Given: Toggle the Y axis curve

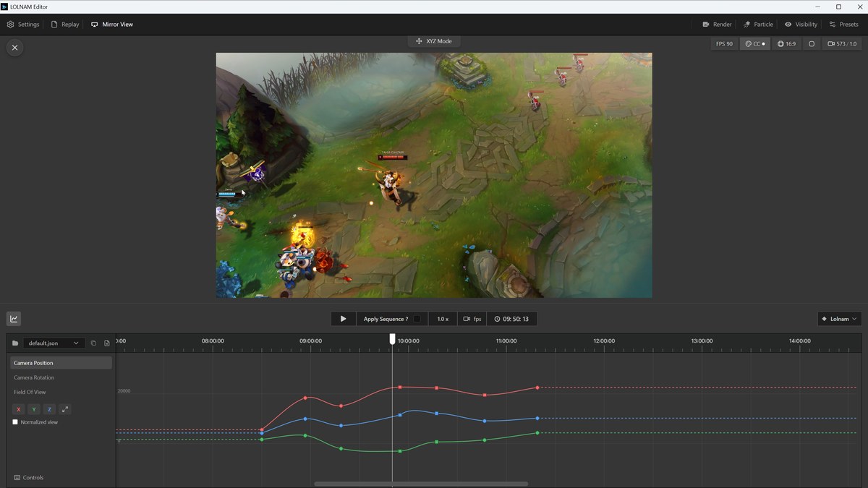Looking at the screenshot, I should (x=34, y=409).
